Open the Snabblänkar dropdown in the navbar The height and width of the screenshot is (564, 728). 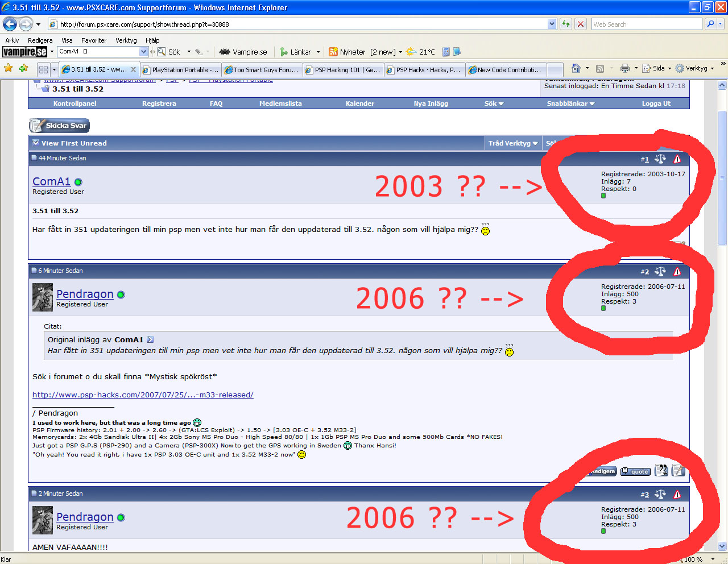point(570,103)
